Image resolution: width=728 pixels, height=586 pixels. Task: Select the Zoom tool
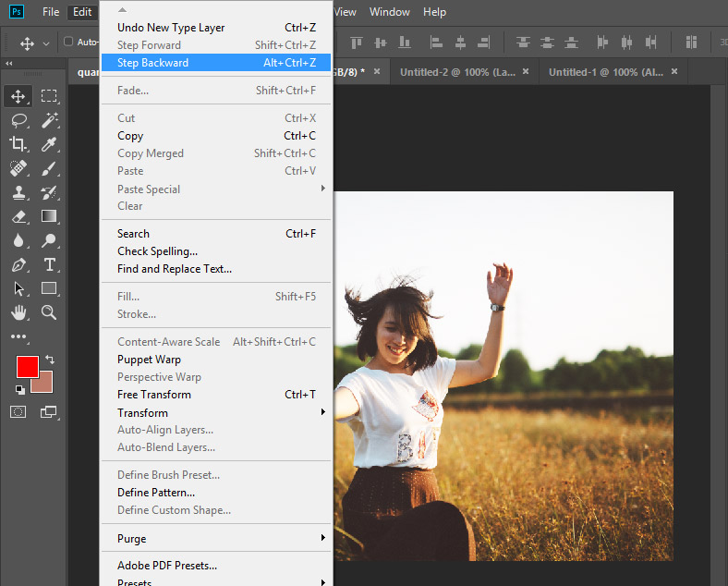49,312
